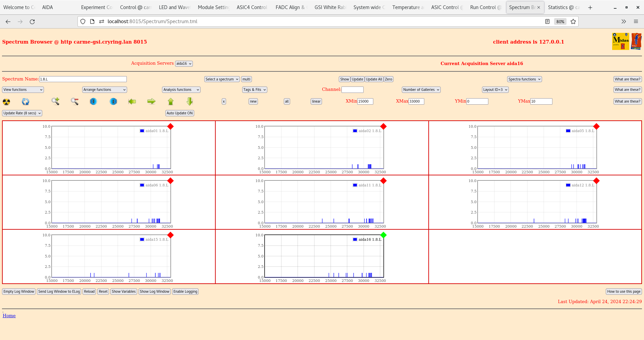Click the Midas logo image
The width and height of the screenshot is (644, 340).
click(620, 41)
